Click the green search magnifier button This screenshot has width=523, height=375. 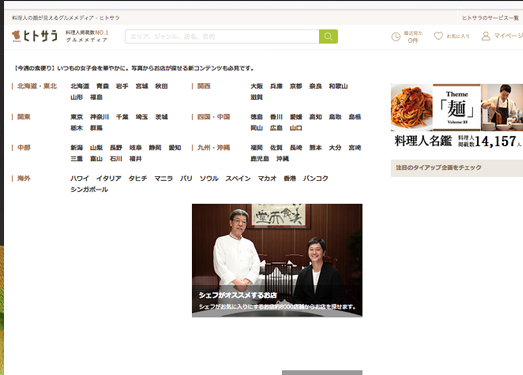[328, 36]
